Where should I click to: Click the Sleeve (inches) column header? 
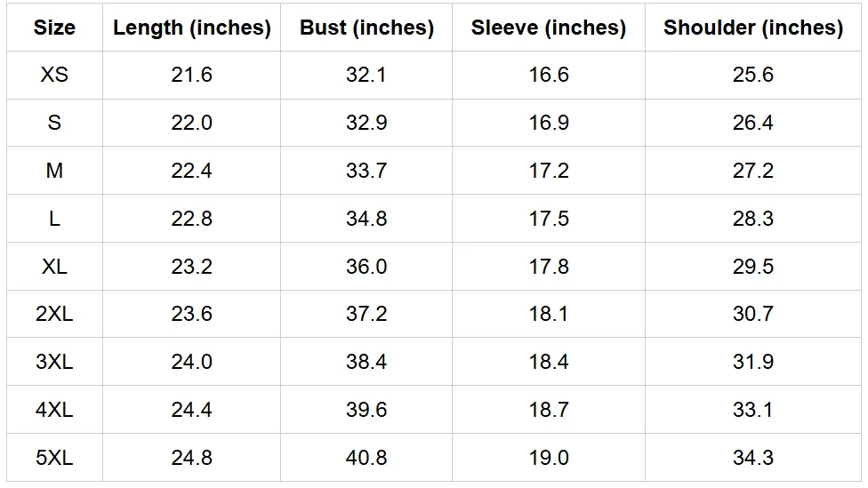tap(549, 28)
